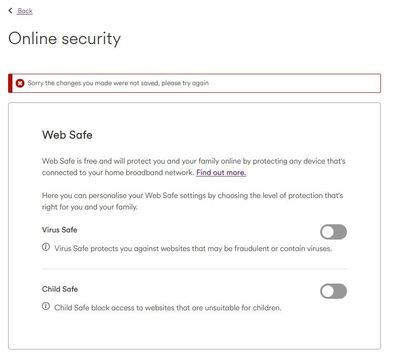Click blank space at bottom of Web Safe card
The width and height of the screenshot is (400, 363).
tap(194, 332)
